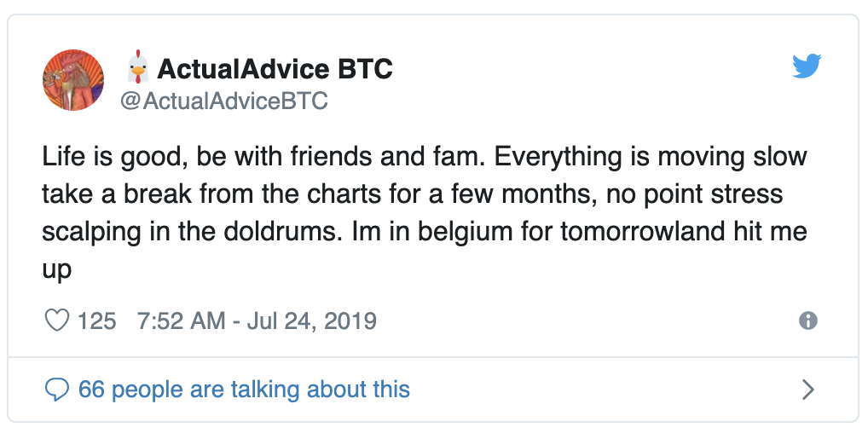The height and width of the screenshot is (433, 868).
Task: Click the chicken emoji beside the display name
Action: (x=138, y=69)
